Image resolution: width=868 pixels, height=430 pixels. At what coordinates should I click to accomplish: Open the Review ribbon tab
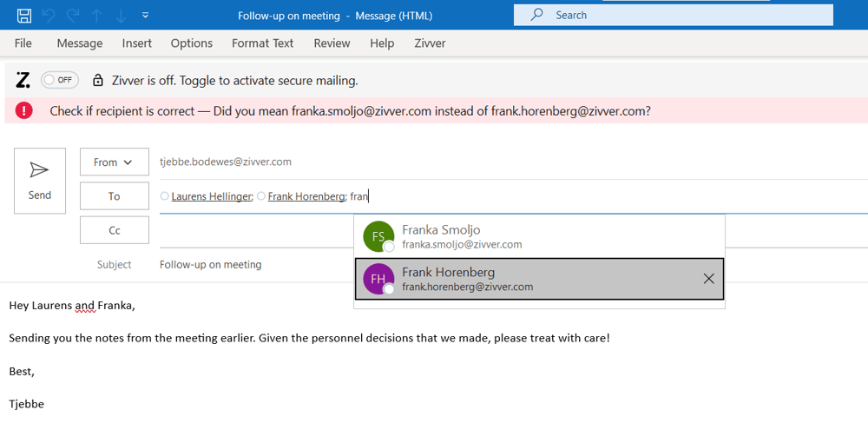332,43
